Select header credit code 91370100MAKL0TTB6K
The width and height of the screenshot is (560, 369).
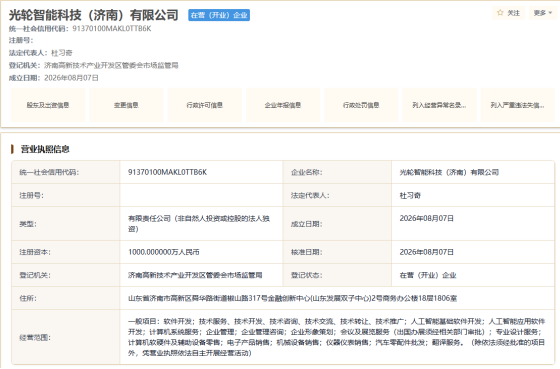click(112, 29)
